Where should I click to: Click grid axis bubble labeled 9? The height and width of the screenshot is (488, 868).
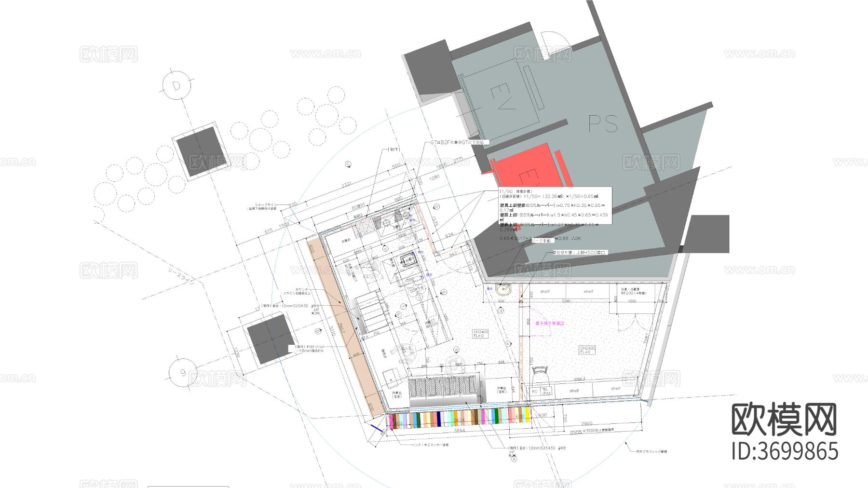(x=183, y=372)
